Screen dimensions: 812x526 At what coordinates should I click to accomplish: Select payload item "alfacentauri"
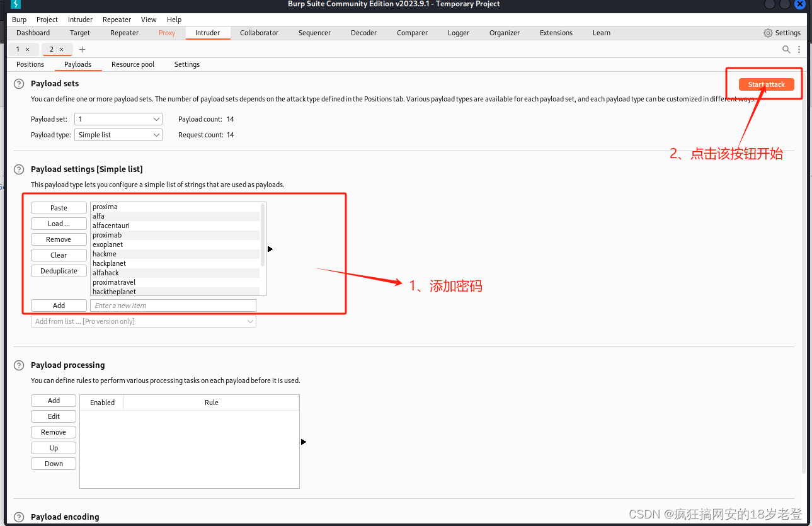pos(176,226)
